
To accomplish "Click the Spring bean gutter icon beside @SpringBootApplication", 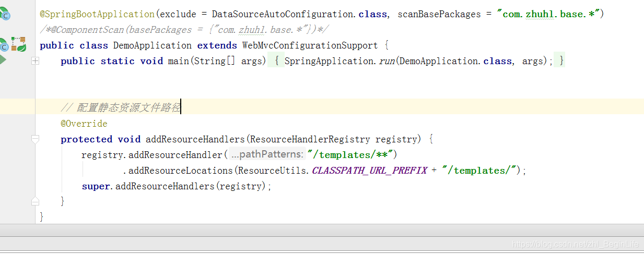I will tap(5, 14).
